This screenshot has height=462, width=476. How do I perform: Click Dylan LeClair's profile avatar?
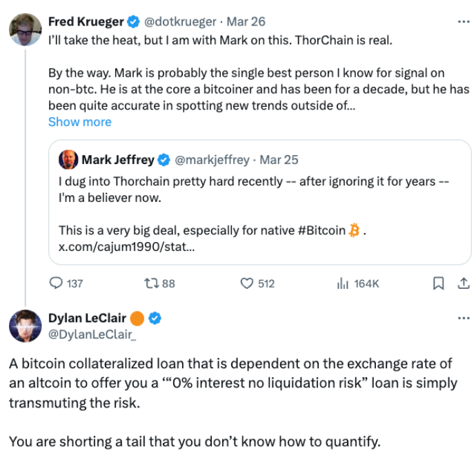click(x=24, y=325)
